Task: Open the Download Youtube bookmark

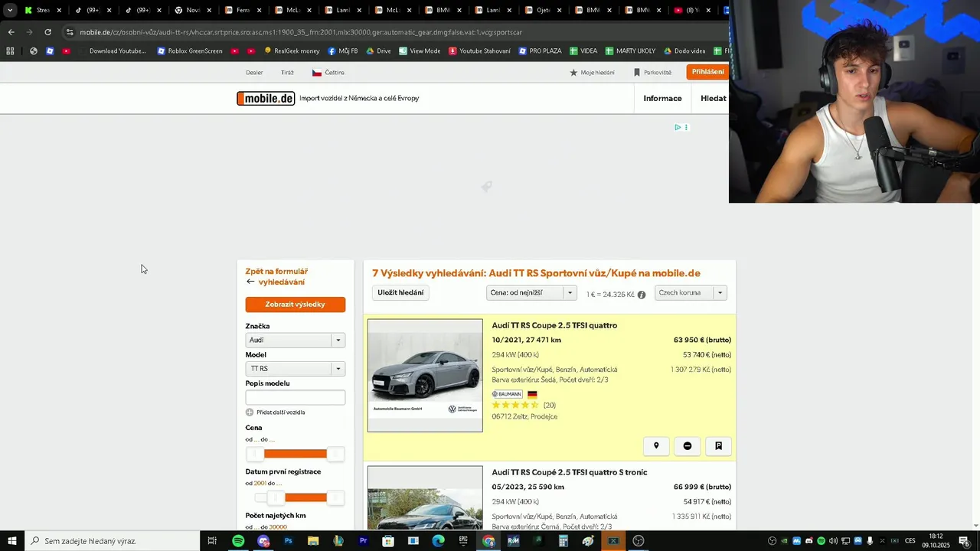Action: tap(117, 51)
